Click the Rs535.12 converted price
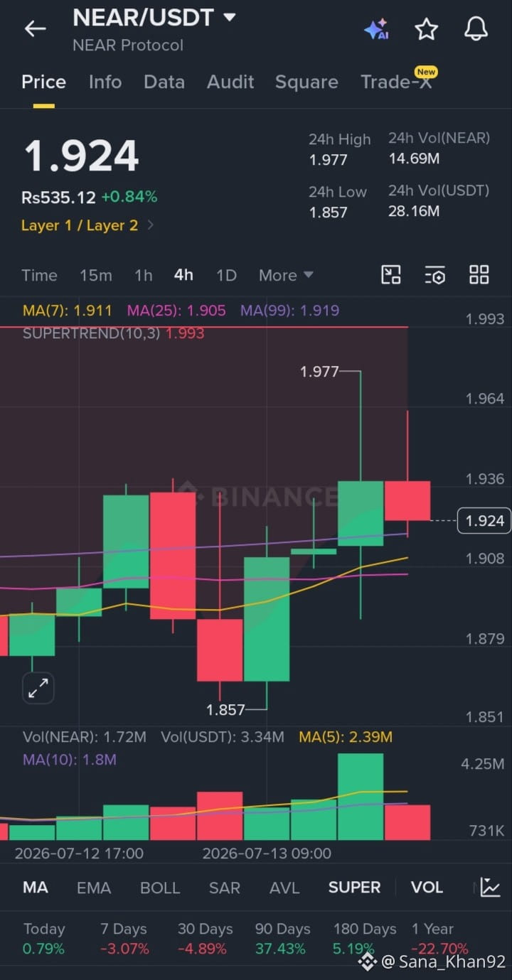The height and width of the screenshot is (980, 512). 58,197
